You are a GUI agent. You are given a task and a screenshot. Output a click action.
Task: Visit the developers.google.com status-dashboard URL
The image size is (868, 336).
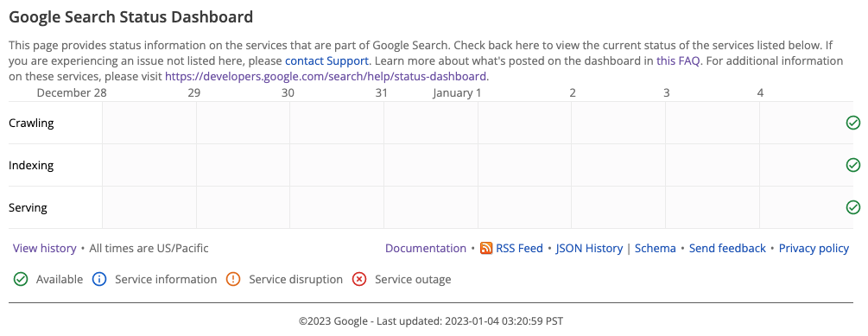point(326,76)
